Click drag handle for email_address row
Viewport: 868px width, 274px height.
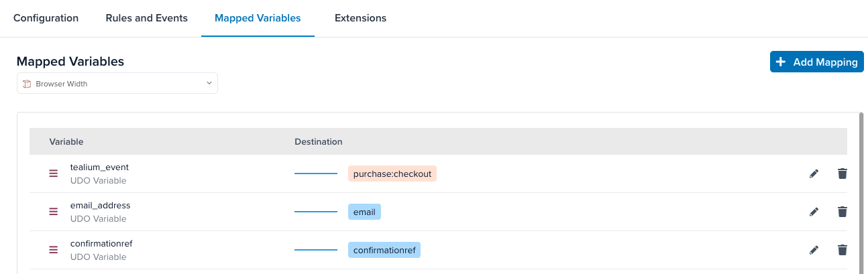[x=54, y=212]
